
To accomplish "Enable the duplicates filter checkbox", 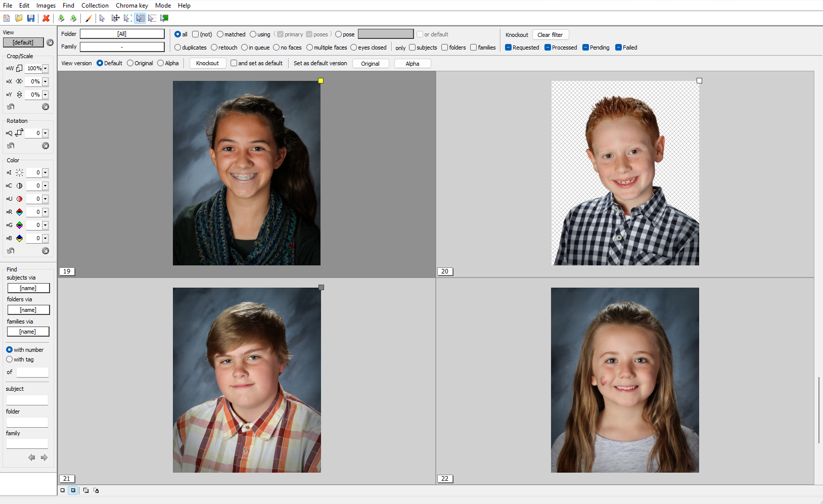I will tap(178, 47).
